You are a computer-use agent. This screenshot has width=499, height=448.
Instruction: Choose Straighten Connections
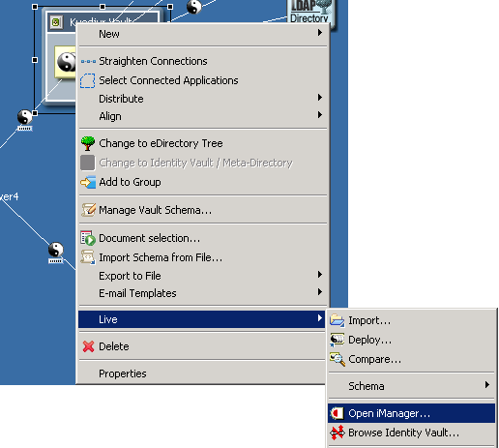click(x=202, y=61)
